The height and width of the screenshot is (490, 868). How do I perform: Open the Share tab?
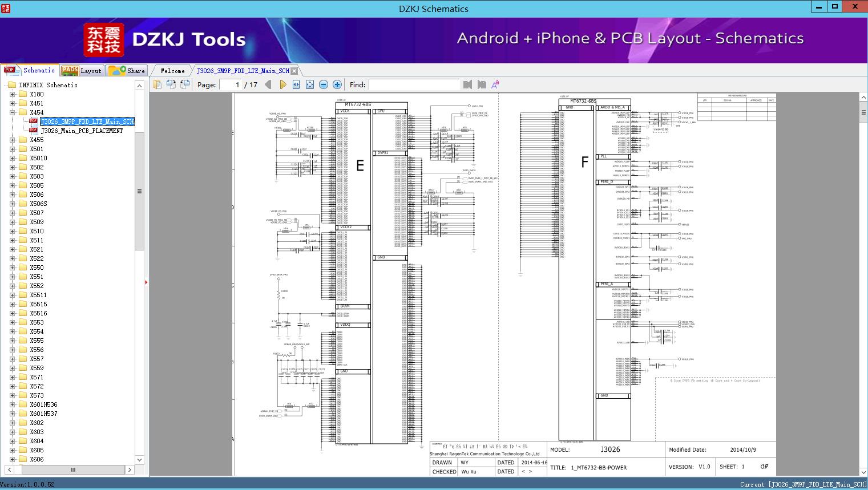(127, 70)
